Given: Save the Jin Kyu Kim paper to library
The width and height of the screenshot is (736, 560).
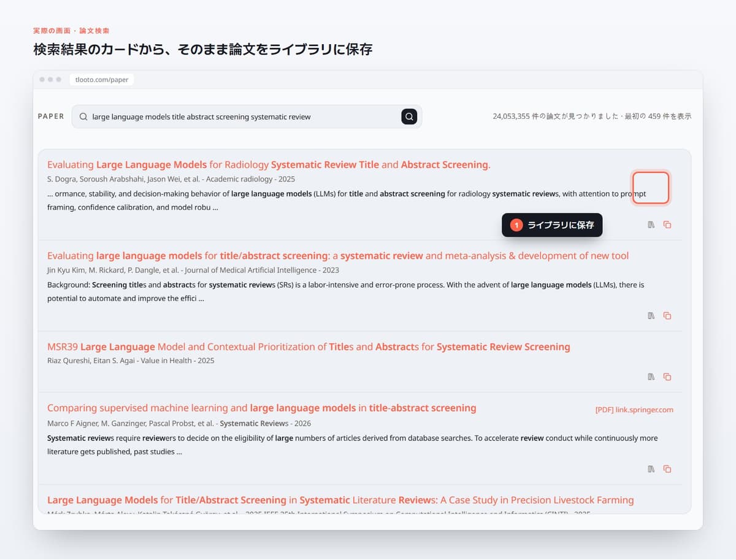Looking at the screenshot, I should (651, 316).
